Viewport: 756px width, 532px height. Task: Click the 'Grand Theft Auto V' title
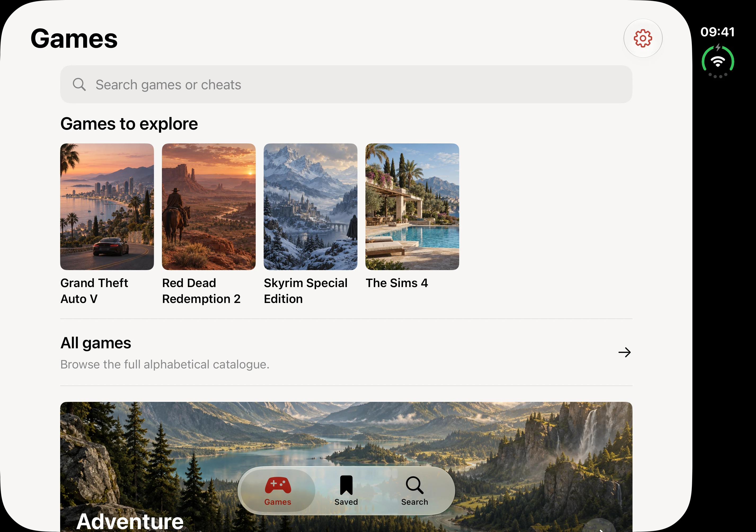pos(94,291)
